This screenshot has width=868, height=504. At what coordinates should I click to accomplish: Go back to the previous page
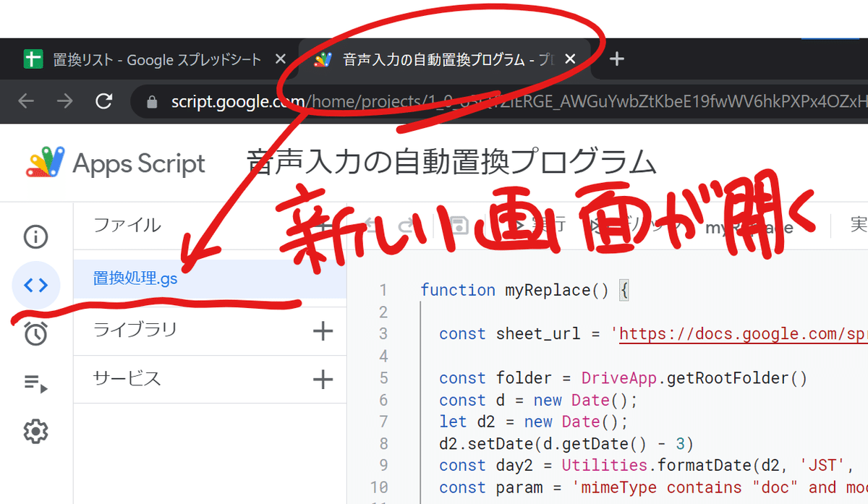tap(26, 101)
